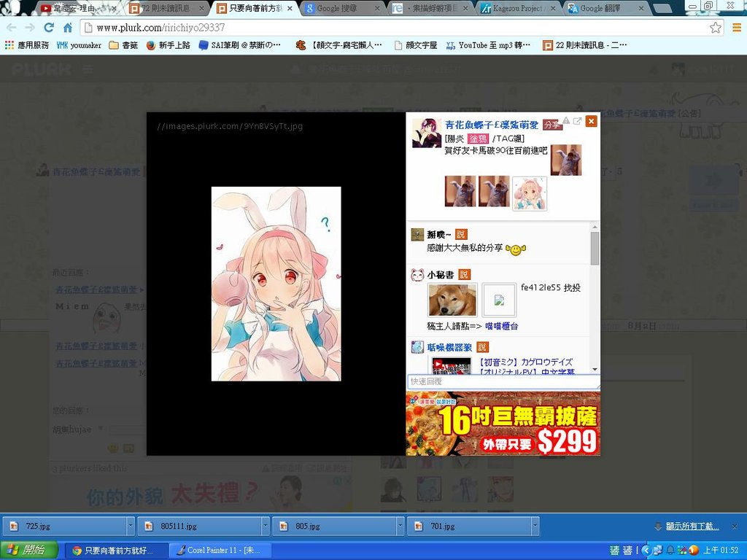Open the 顏文字-腐宅懶人 bookmark
This screenshot has width=747, height=560.
point(338,45)
